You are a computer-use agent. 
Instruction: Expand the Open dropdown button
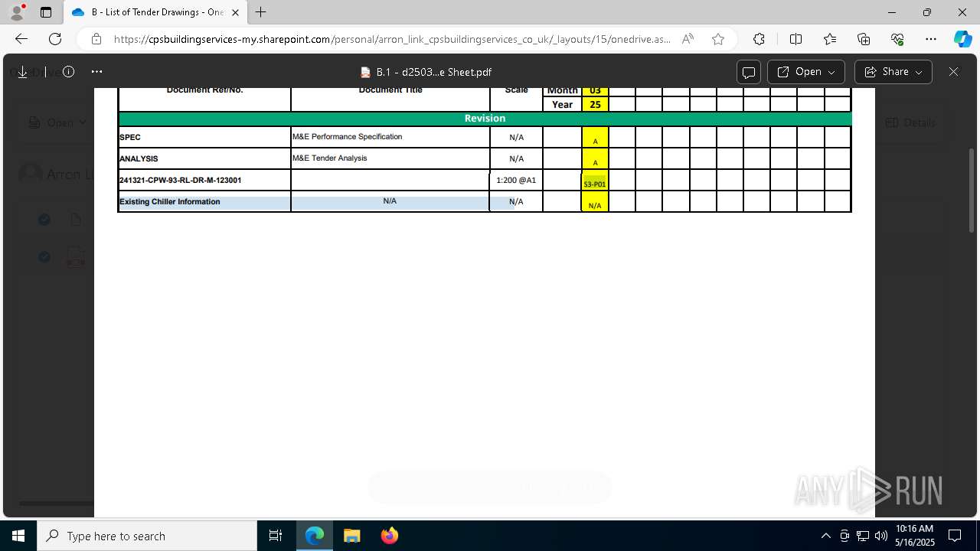pos(805,72)
